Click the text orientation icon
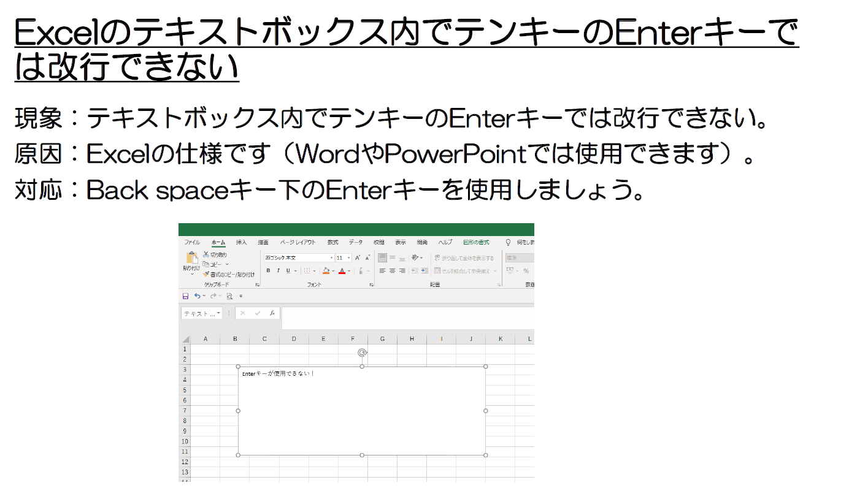This screenshot has height=488, width=868. click(x=415, y=257)
